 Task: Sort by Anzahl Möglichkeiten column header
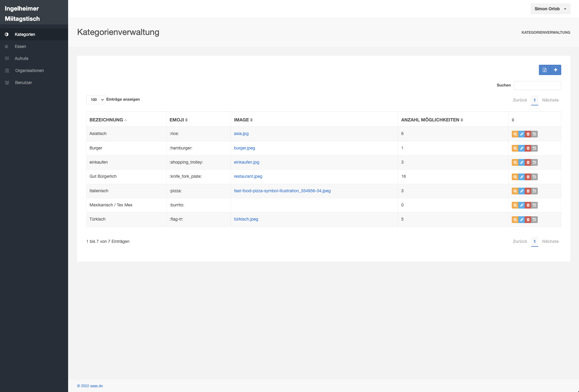(x=432, y=120)
